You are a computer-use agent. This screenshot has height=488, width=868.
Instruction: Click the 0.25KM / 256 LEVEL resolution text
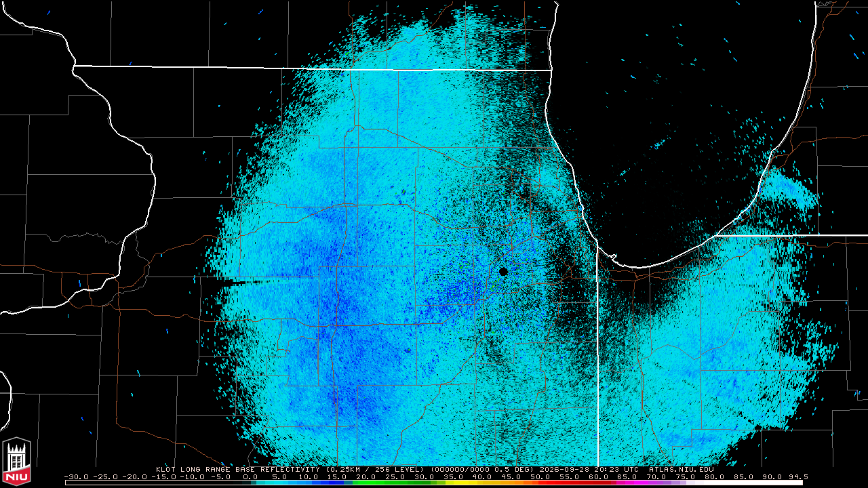pos(375,469)
